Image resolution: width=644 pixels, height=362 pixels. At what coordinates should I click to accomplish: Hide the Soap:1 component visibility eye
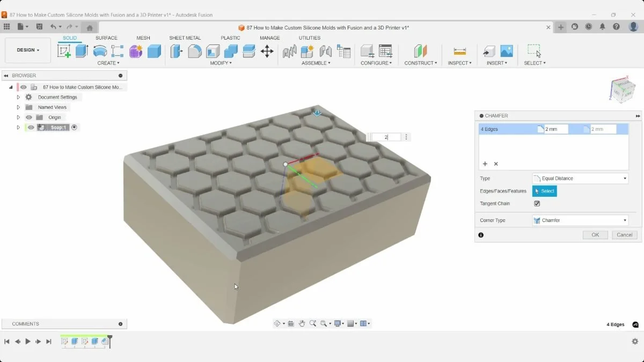point(31,128)
